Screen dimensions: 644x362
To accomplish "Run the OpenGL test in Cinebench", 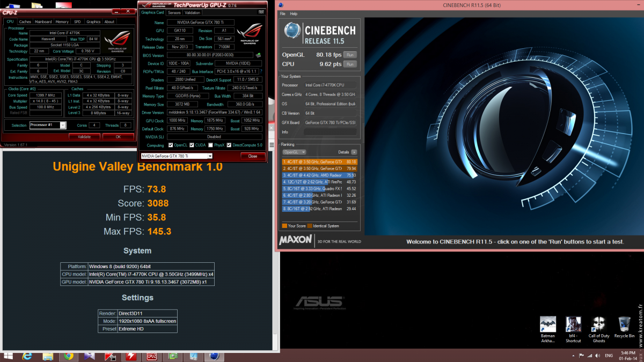I will [350, 55].
